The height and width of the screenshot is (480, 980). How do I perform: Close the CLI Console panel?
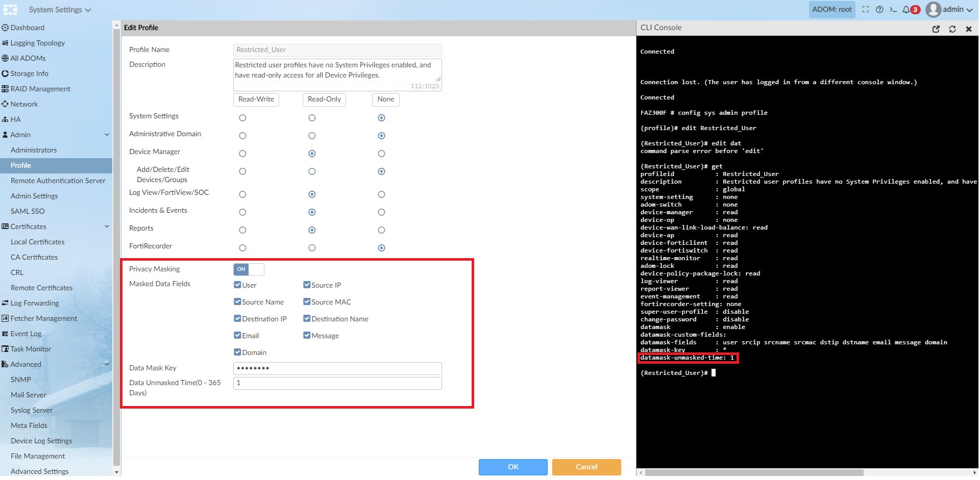coord(969,29)
